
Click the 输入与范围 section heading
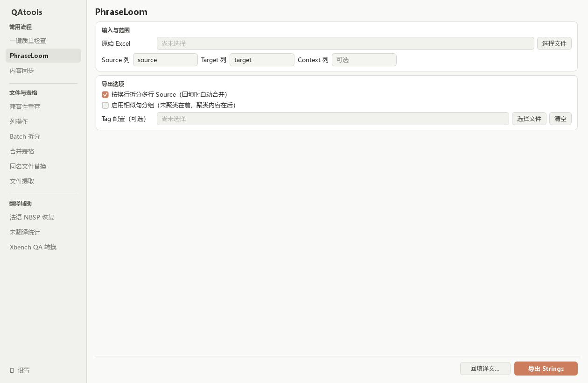(116, 30)
